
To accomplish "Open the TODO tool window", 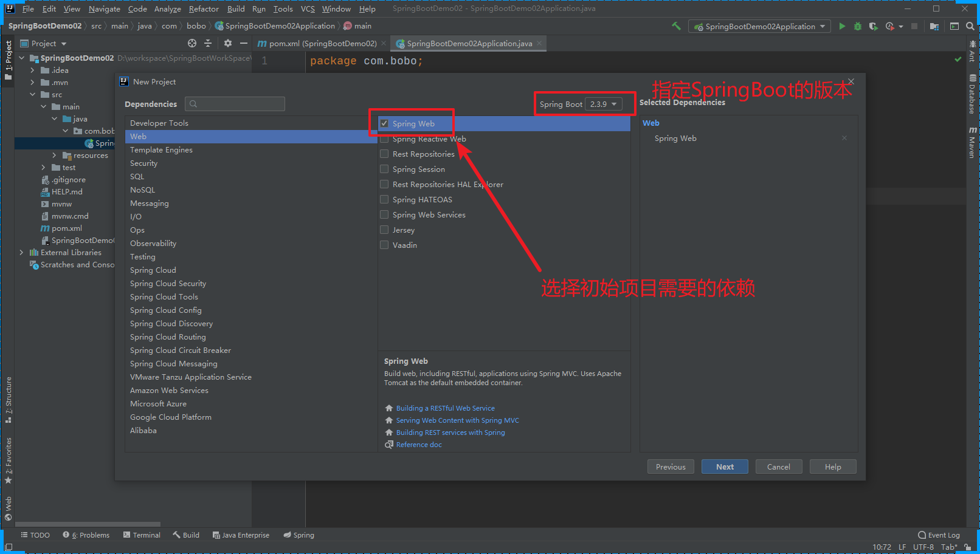I will pyautogui.click(x=35, y=535).
